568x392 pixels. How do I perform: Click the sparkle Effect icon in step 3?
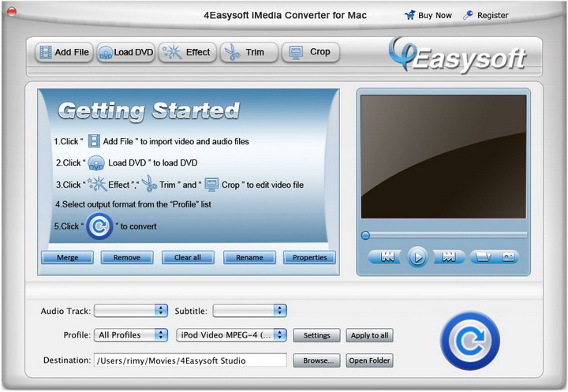pos(97,184)
